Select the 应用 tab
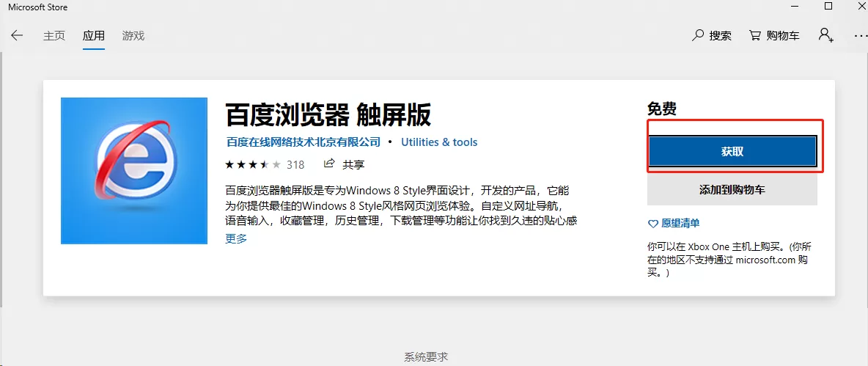This screenshot has width=868, height=366. (x=94, y=35)
